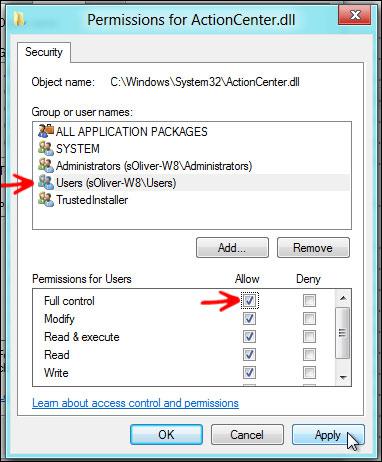Click the permissions list scroll up arrow
Image resolution: width=382 pixels, height=462 pixels.
pos(343,298)
